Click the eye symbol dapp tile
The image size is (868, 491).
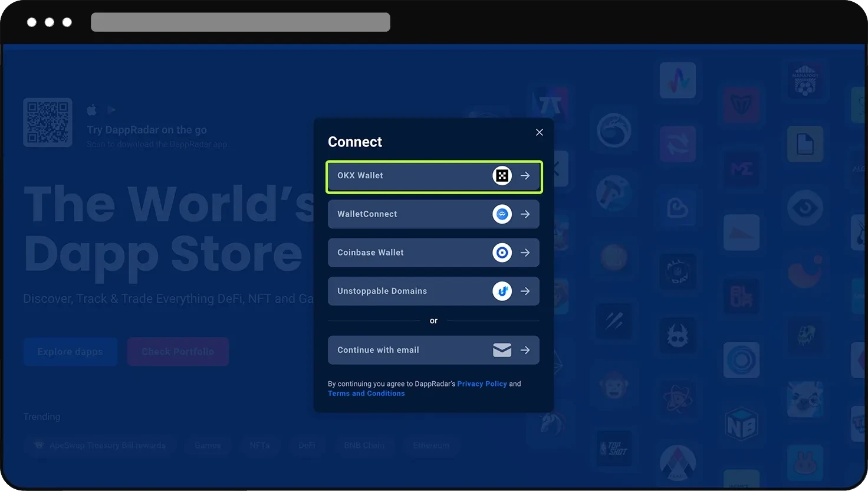click(805, 208)
